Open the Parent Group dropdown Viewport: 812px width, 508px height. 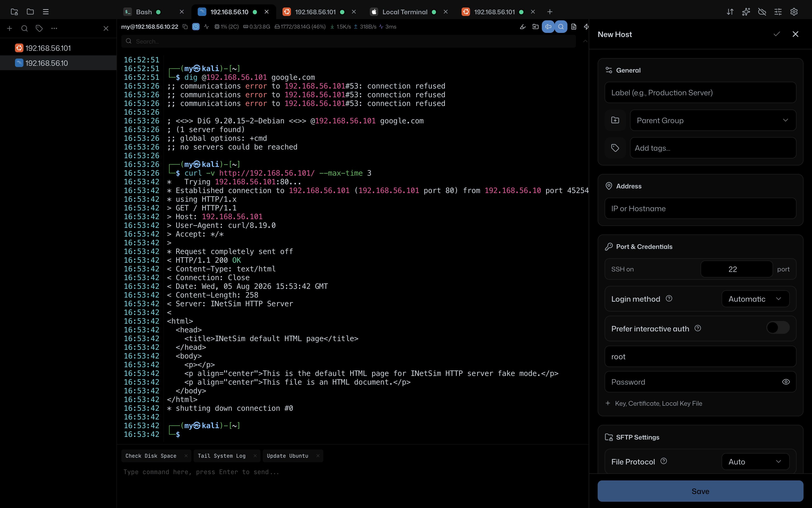[x=713, y=120]
